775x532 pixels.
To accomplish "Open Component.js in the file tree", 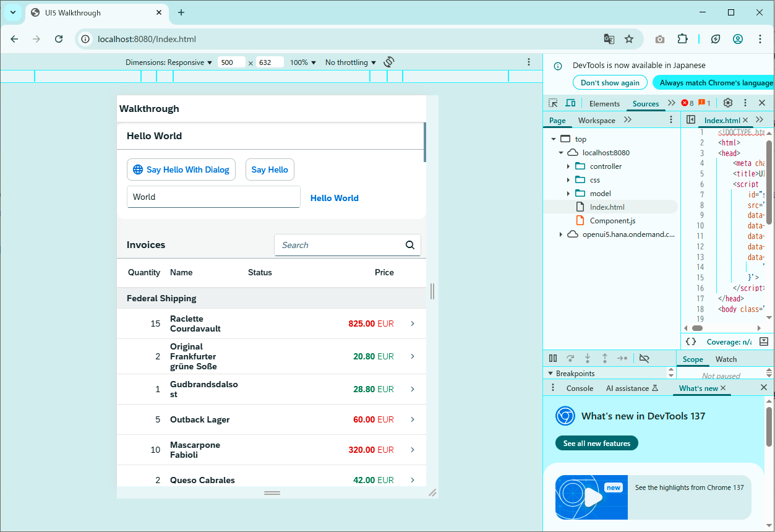I will click(612, 221).
